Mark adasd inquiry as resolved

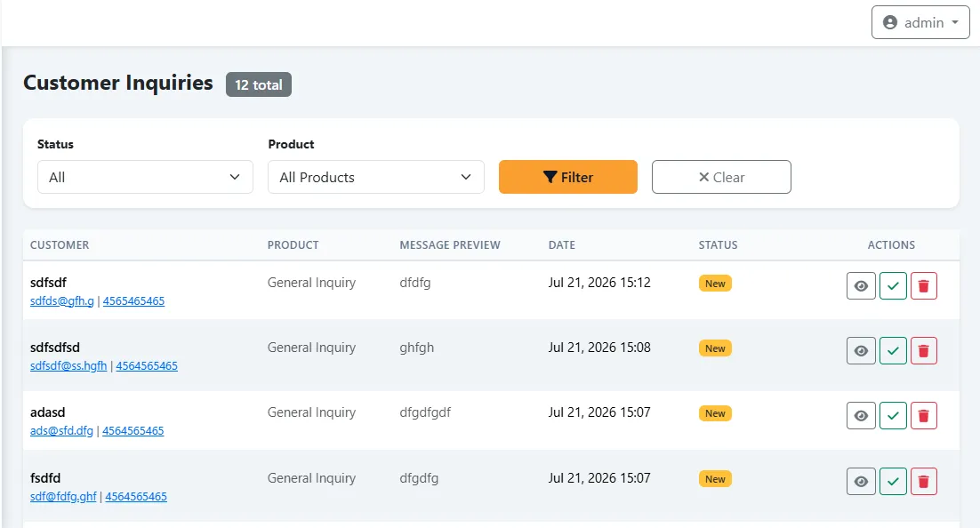[x=893, y=416]
